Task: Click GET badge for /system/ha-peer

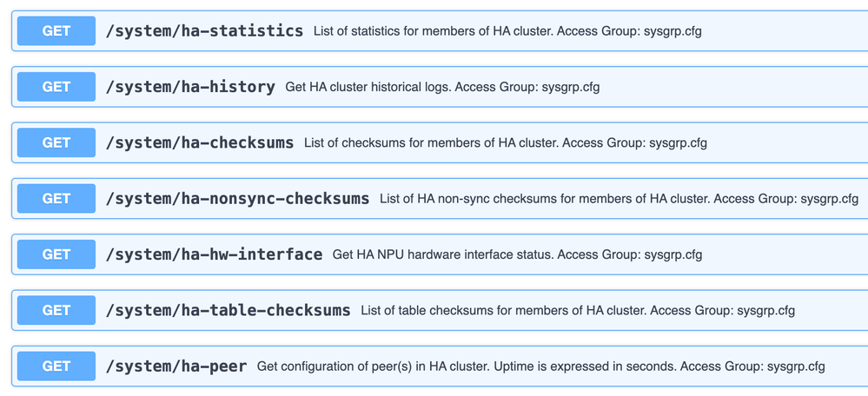Action: (56, 366)
